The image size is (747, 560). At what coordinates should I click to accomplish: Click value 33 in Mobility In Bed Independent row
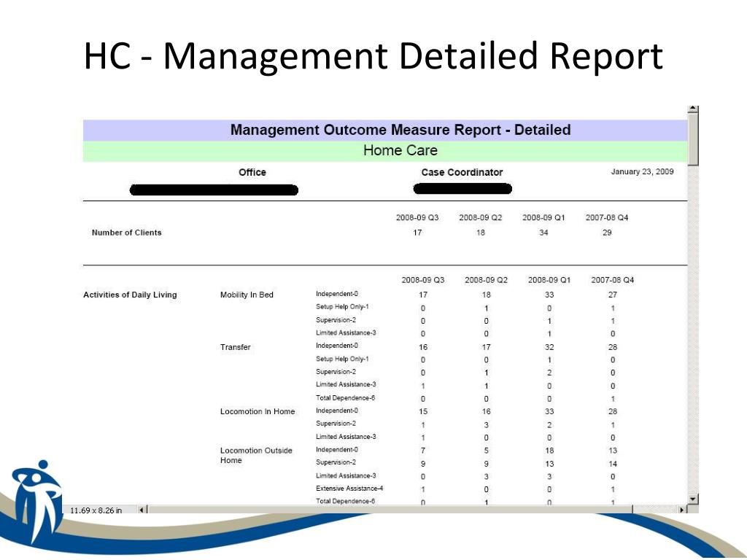click(549, 295)
